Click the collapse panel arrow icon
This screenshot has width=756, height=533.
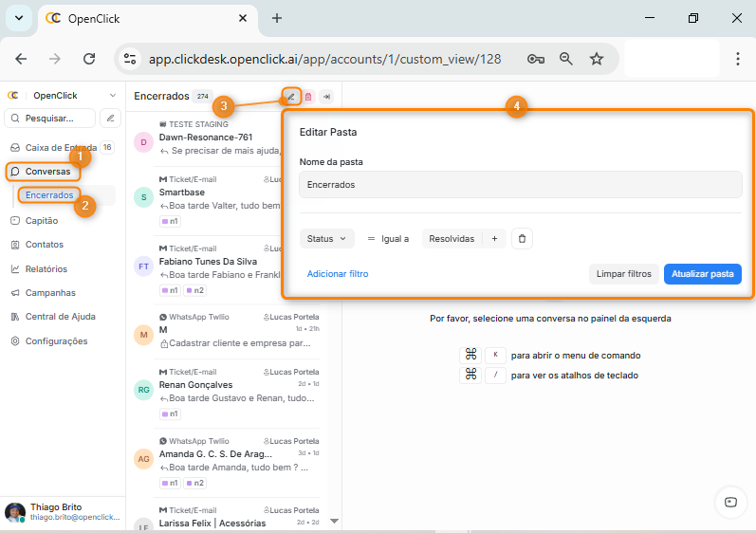(325, 96)
